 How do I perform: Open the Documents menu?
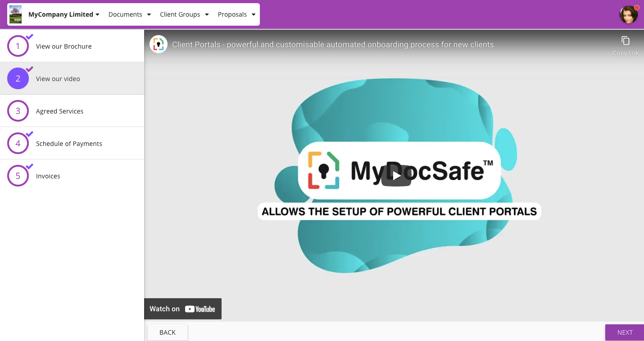click(130, 14)
